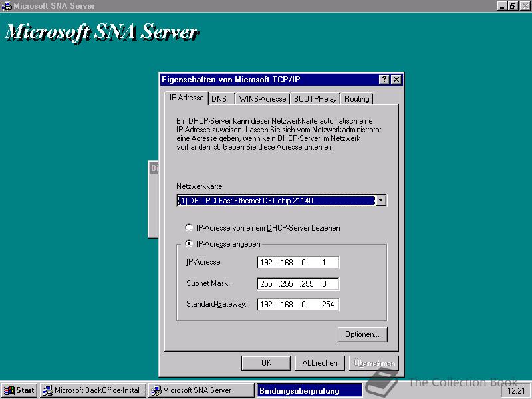Select the IP-Adresse tab
Screen dimensions: 532x399
186,98
